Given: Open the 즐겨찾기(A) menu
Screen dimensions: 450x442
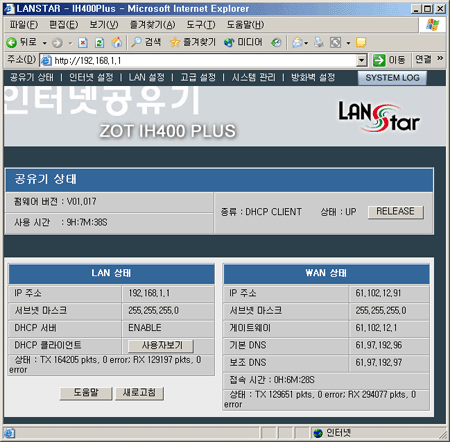Looking at the screenshot, I should [x=152, y=25].
